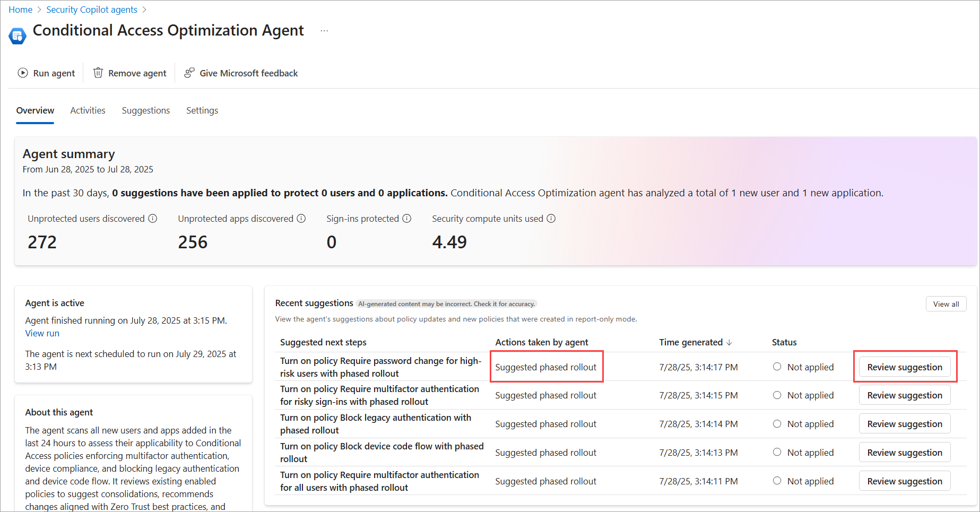Viewport: 980px width, 512px height.
Task: Click status circle for password change policy row
Action: 777,367
